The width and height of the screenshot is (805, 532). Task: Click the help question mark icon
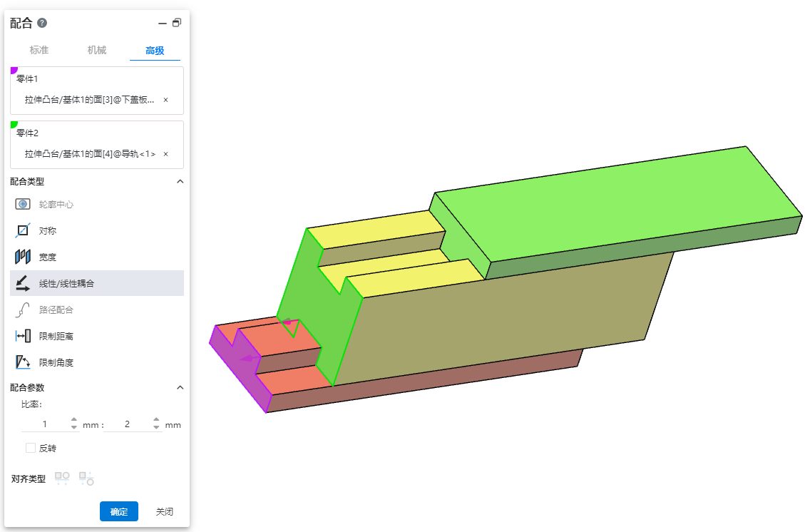[x=42, y=23]
